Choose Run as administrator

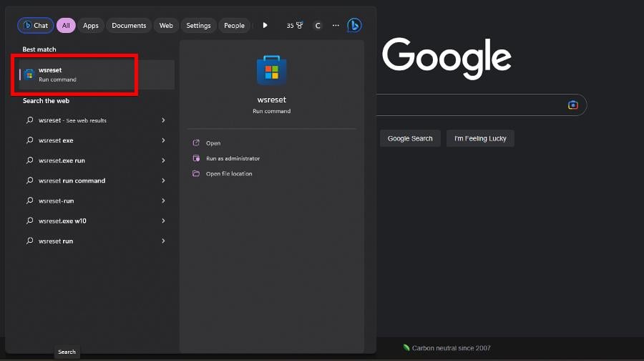(x=233, y=158)
